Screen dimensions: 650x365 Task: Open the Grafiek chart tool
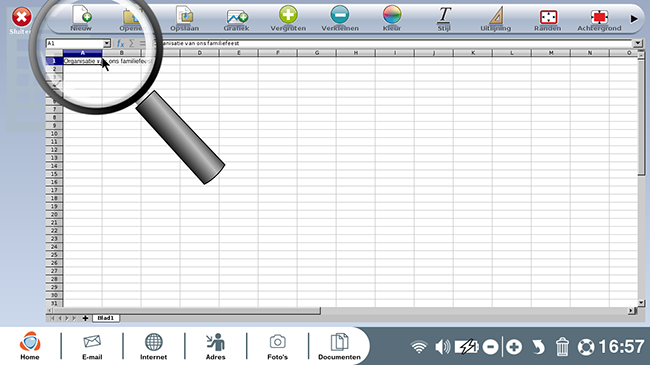click(237, 17)
